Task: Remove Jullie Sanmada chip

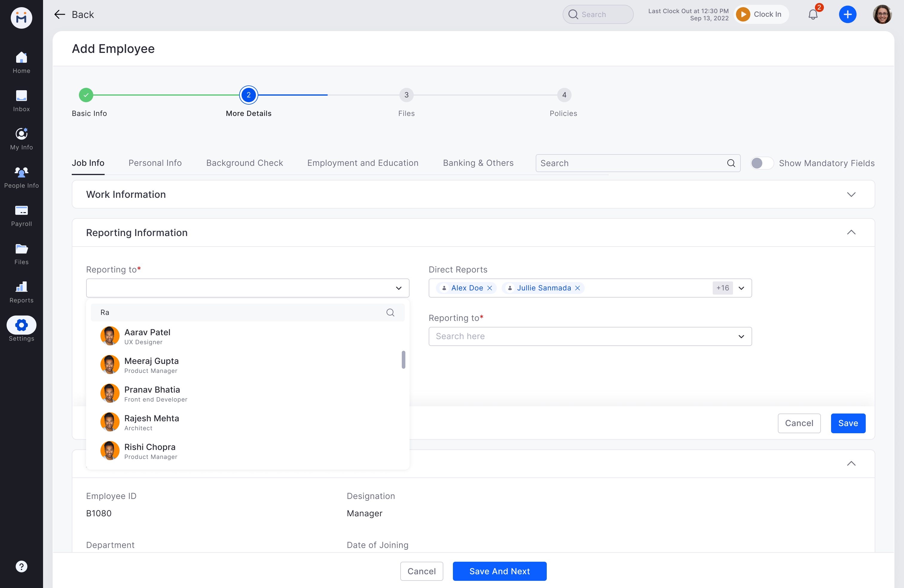Action: coord(577,288)
